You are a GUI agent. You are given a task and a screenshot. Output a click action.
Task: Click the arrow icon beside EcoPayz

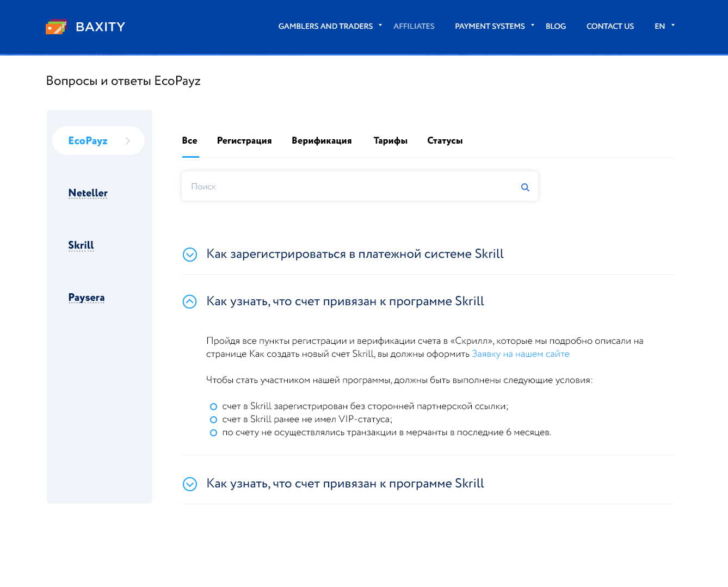[x=128, y=141]
